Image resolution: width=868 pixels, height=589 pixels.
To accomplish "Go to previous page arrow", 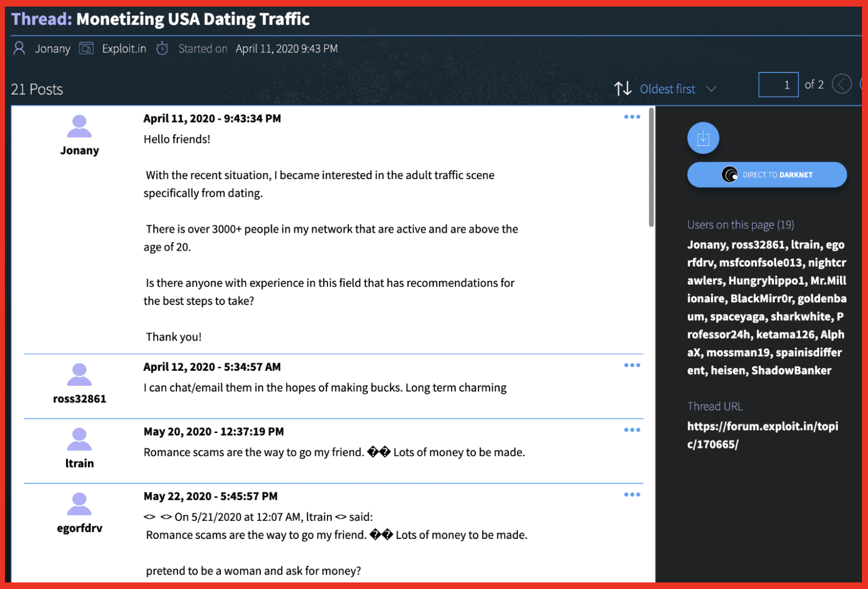I will coord(841,84).
